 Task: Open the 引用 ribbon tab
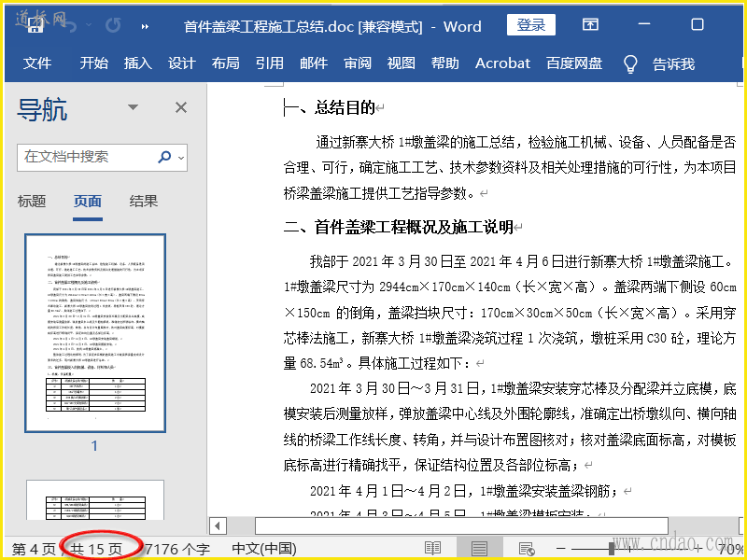click(269, 63)
